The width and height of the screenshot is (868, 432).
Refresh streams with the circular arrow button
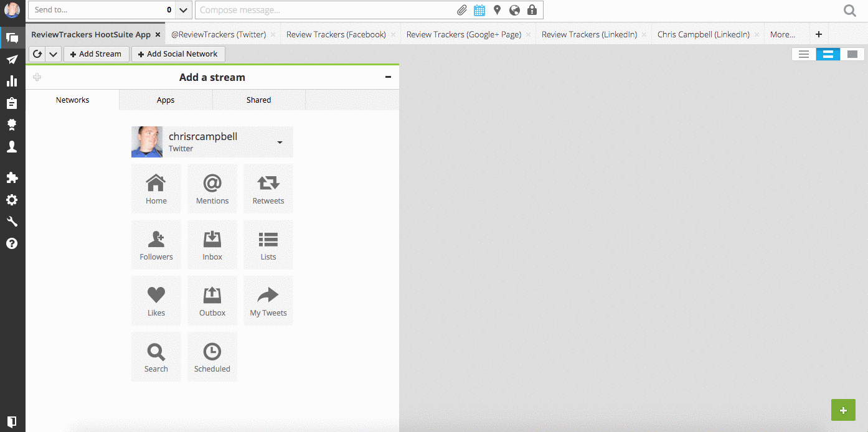[x=37, y=54]
